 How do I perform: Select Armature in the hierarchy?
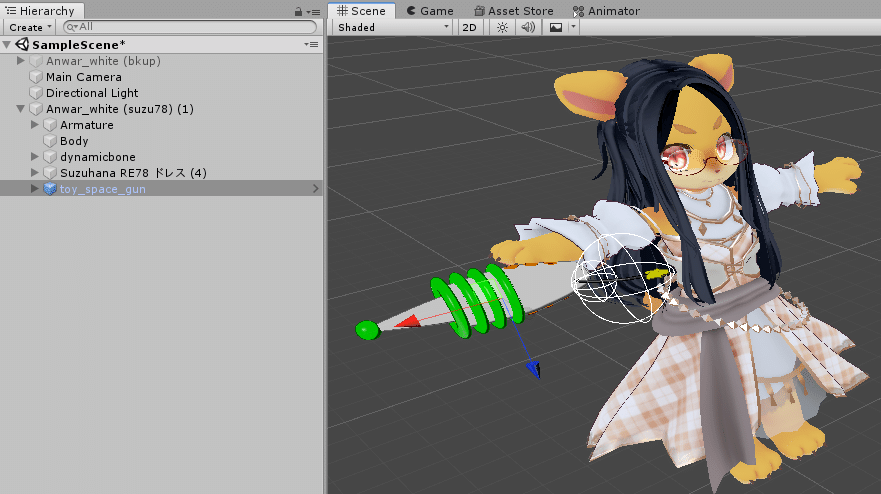pos(87,125)
